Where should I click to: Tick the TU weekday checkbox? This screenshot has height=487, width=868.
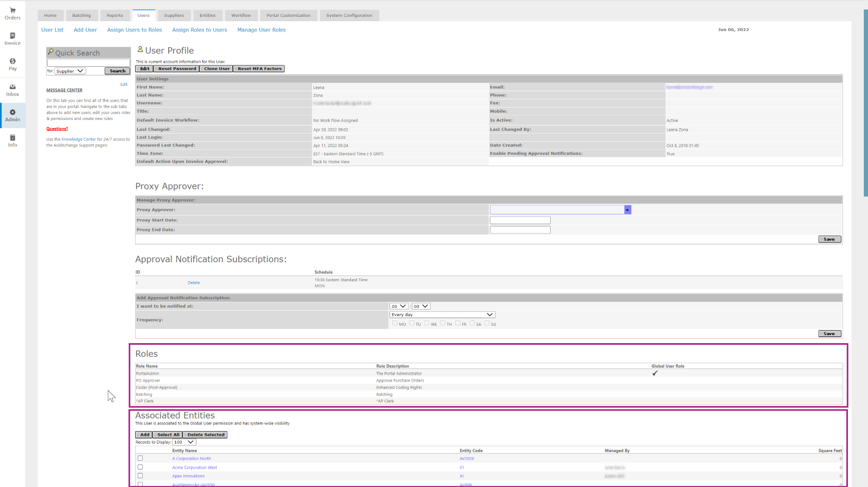pyautogui.click(x=412, y=323)
